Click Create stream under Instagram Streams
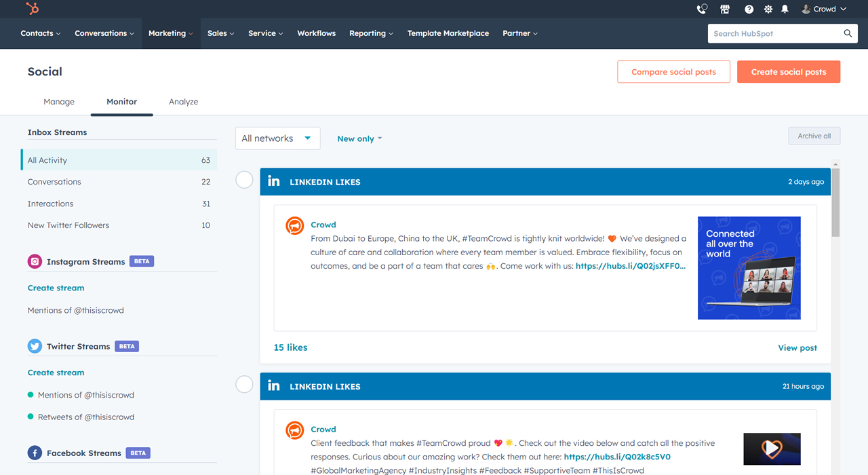The height and width of the screenshot is (475, 868). click(x=56, y=288)
